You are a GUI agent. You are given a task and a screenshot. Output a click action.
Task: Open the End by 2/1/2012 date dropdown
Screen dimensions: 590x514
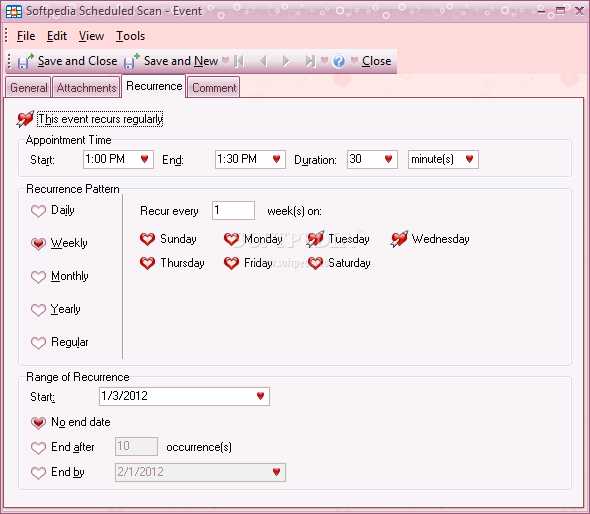click(277, 472)
